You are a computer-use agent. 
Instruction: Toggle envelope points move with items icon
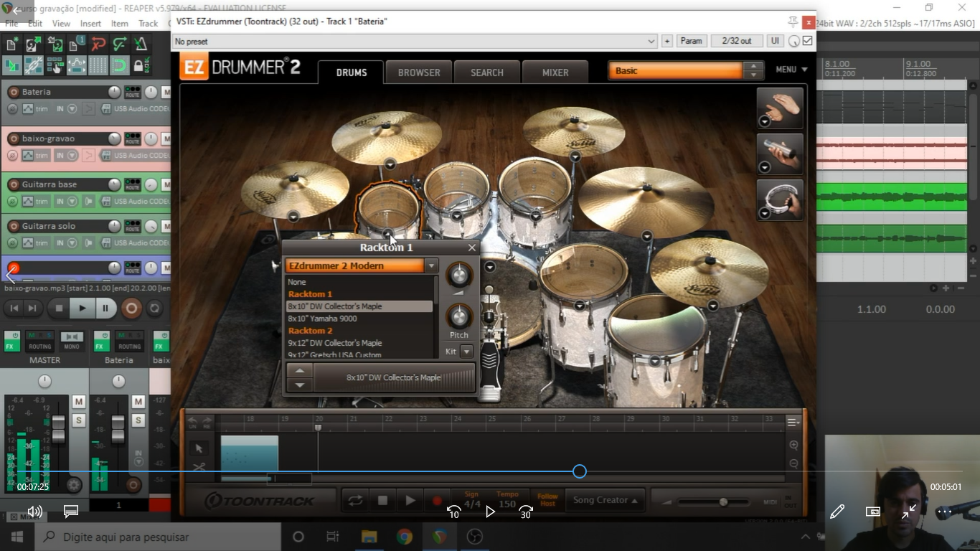tap(76, 65)
